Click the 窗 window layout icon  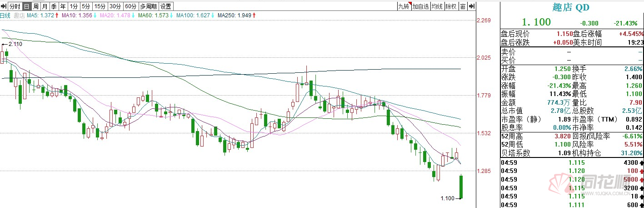[x=463, y=6]
